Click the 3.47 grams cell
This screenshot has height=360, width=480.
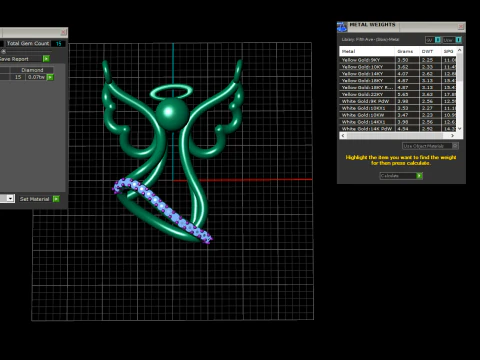[x=407, y=115]
